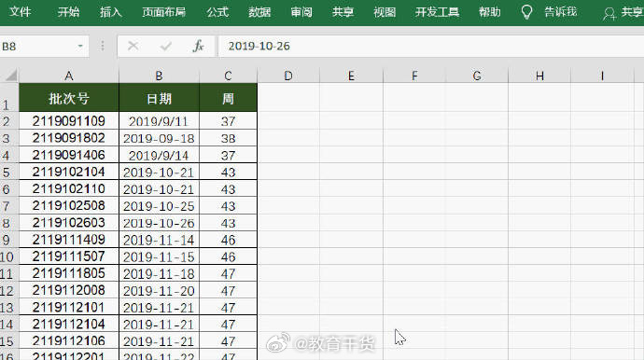Open the 插入 ribbon tab
This screenshot has height=360, width=644.
click(x=110, y=12)
